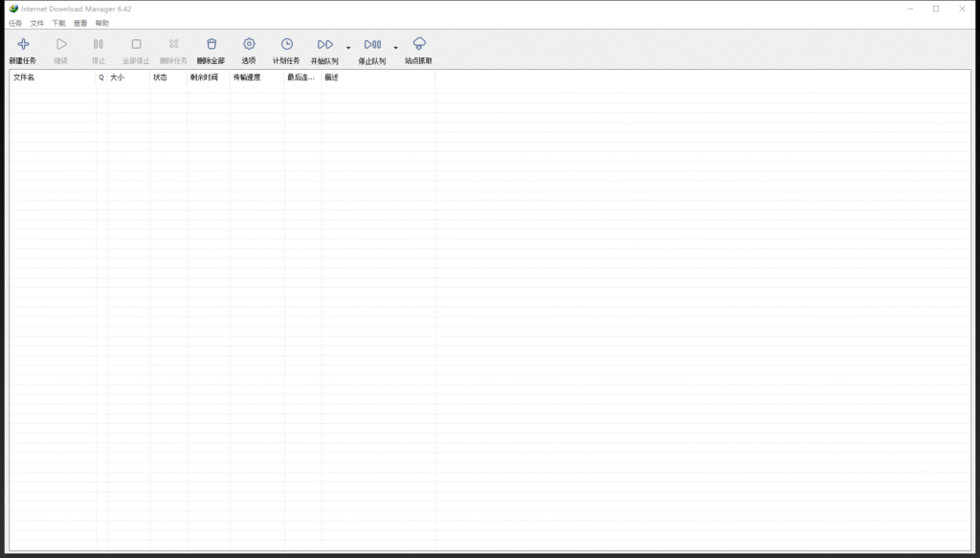Click the 新建任务 (new task) plus icon
Image resolution: width=980 pixels, height=558 pixels.
pyautogui.click(x=23, y=44)
